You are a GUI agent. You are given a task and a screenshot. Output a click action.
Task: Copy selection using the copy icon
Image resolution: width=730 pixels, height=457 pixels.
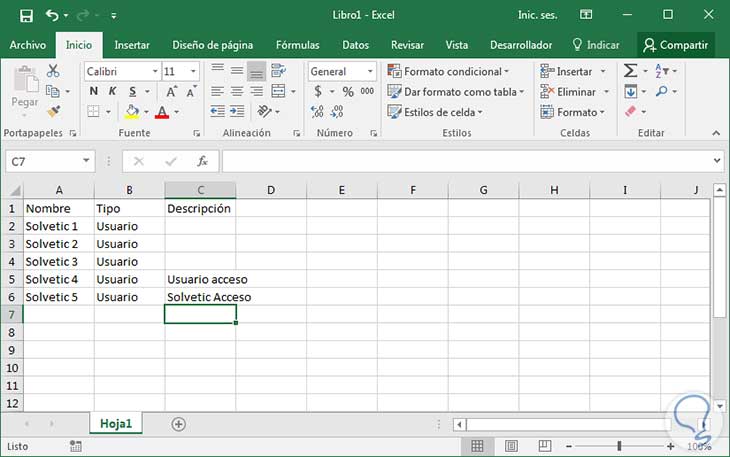pyautogui.click(x=53, y=91)
